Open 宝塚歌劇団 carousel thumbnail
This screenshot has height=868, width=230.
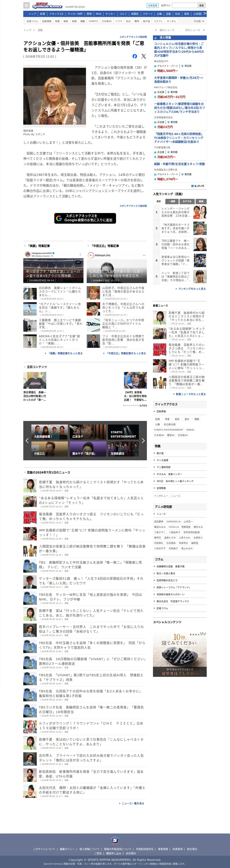click(x=123, y=449)
